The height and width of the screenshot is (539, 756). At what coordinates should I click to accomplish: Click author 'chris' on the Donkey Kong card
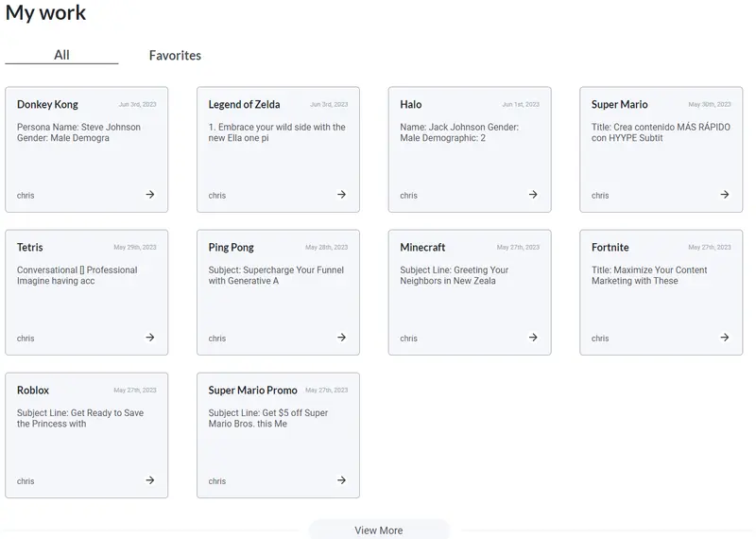[26, 196]
